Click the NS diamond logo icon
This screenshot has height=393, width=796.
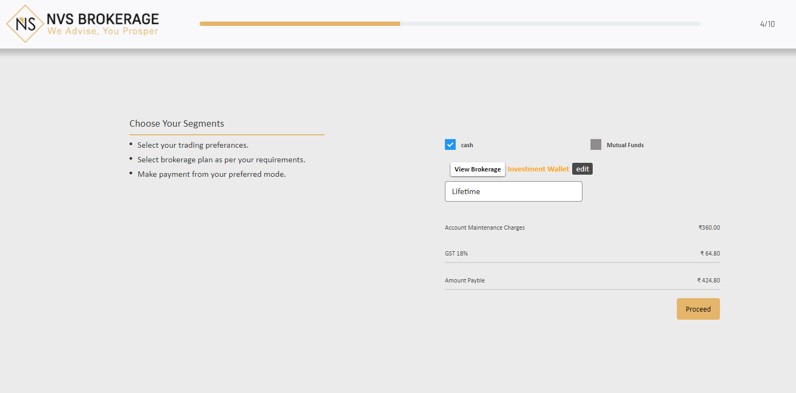click(x=25, y=24)
